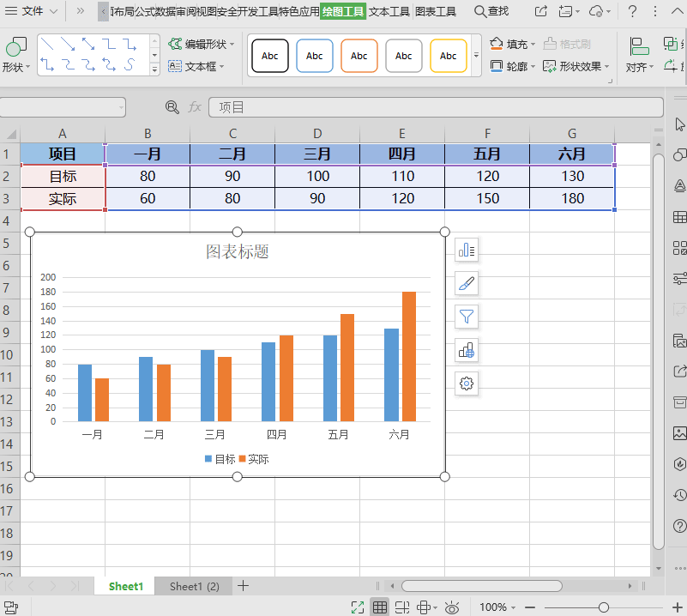Select the S-curve connector shape
This screenshot has width=687, height=616.
(x=129, y=65)
